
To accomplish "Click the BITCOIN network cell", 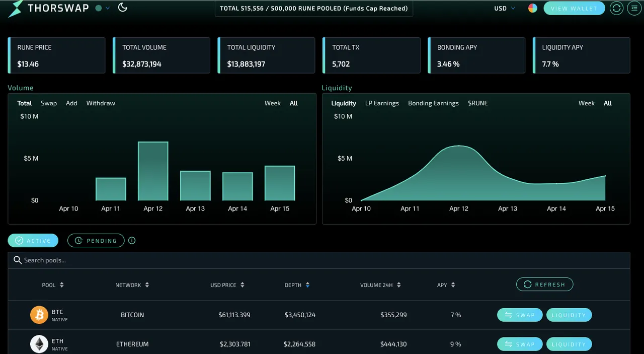I will pos(132,315).
